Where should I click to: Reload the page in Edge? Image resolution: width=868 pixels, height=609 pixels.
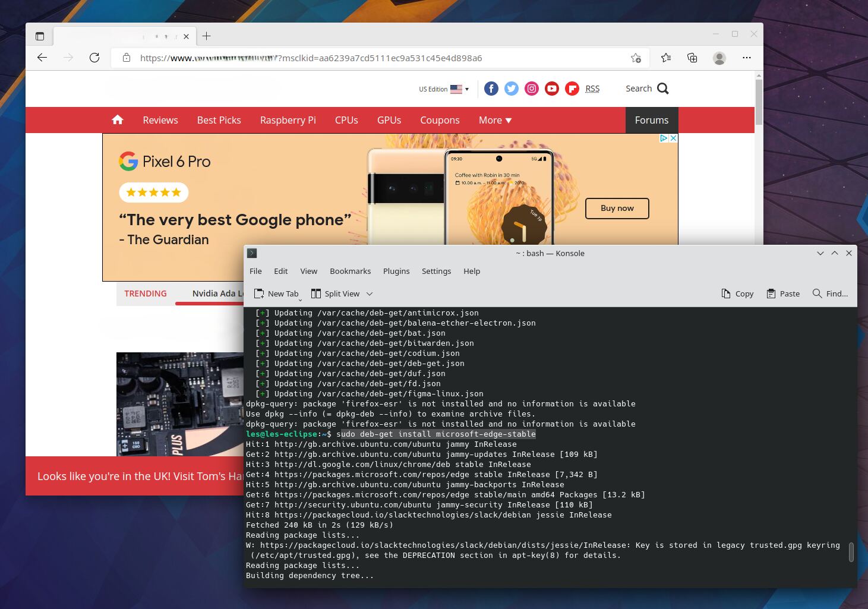(x=94, y=58)
